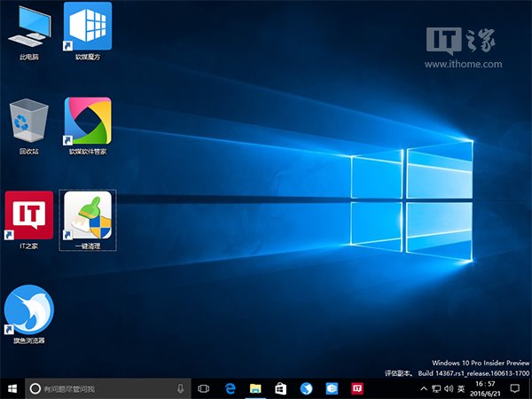
Task: Switch input language via 英 indicator
Action: tap(459, 388)
